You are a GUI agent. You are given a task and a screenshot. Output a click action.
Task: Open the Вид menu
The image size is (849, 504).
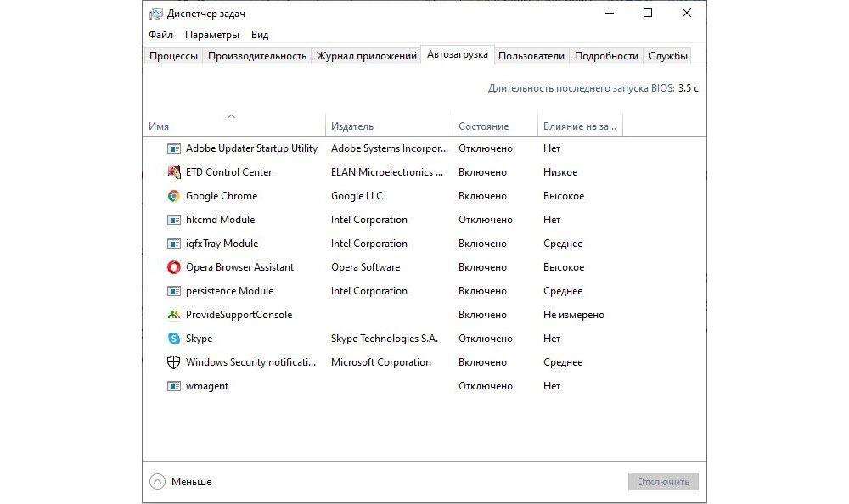[260, 35]
